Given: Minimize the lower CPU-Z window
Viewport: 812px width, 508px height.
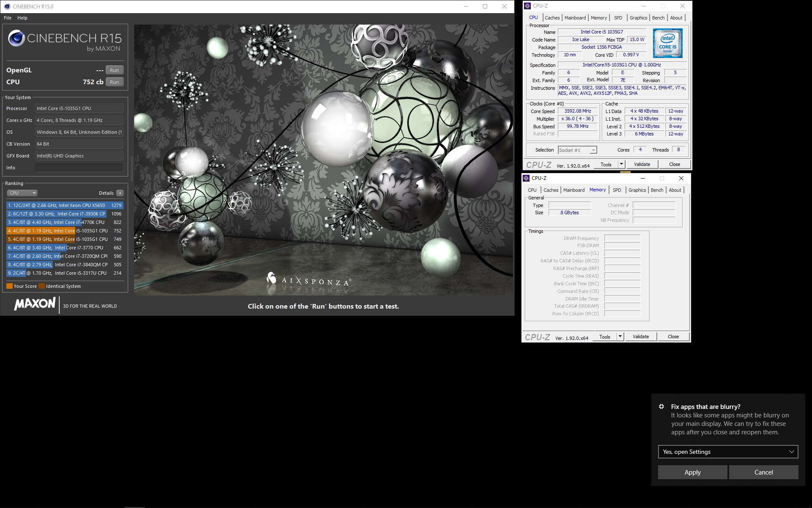Looking at the screenshot, I should (642, 178).
